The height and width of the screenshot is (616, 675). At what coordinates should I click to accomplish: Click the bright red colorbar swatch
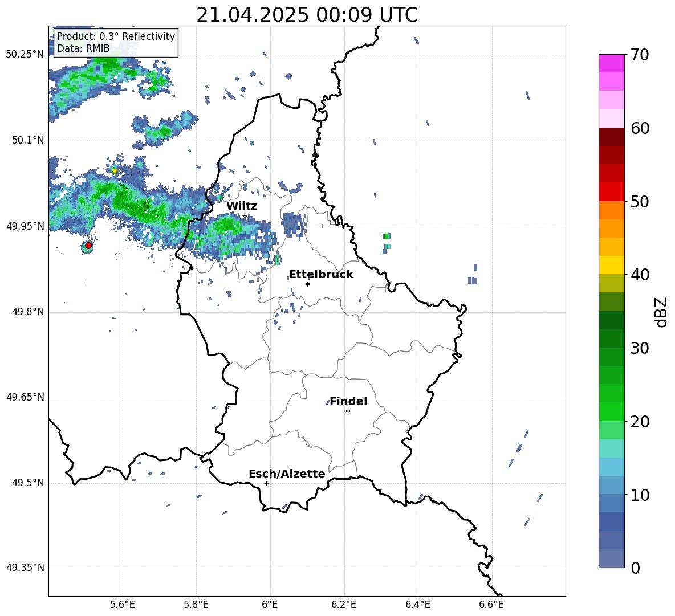click(611, 192)
